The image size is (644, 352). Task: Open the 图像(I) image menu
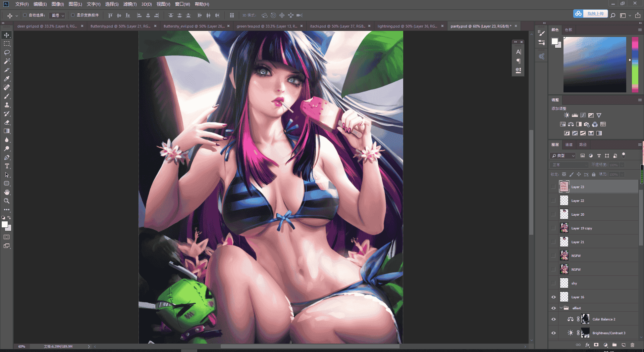point(58,4)
